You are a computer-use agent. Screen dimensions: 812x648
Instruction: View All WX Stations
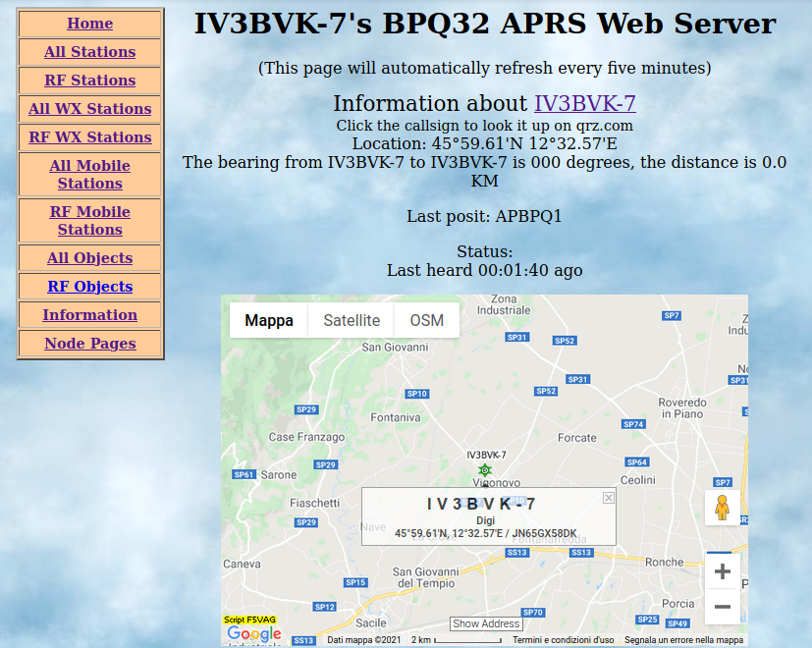click(90, 109)
